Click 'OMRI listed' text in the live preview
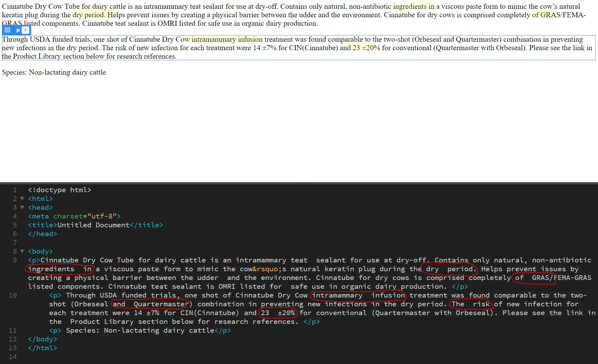Image resolution: width=598 pixels, height=364 pixels. (176, 23)
